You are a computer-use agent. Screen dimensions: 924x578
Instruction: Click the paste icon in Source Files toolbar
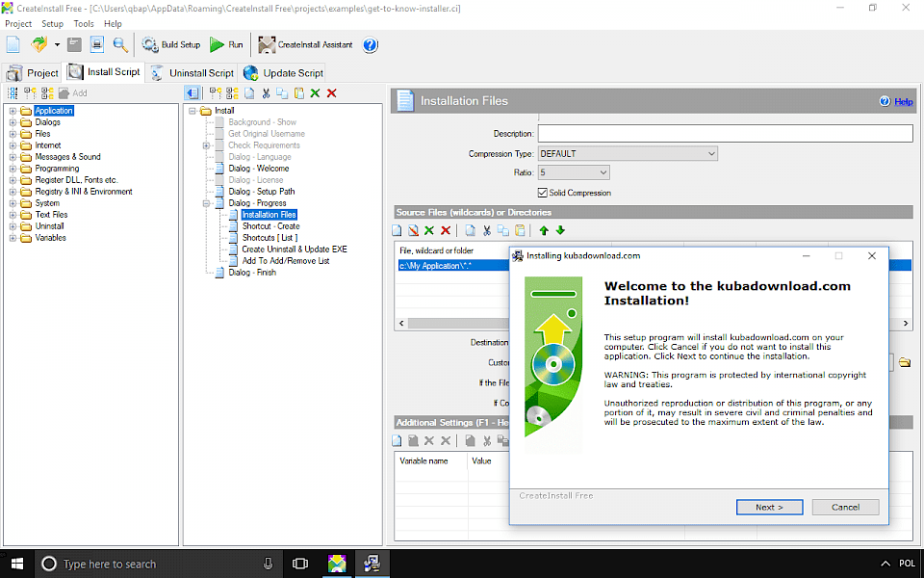520,230
